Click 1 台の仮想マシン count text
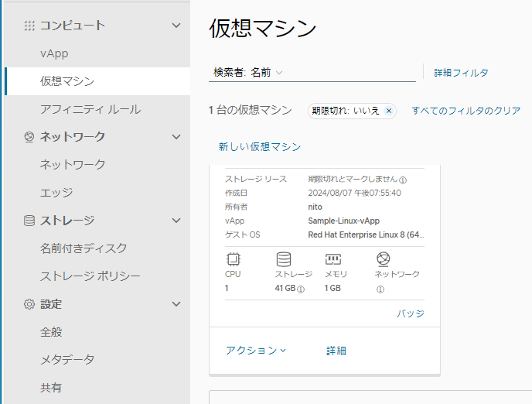 [251, 110]
